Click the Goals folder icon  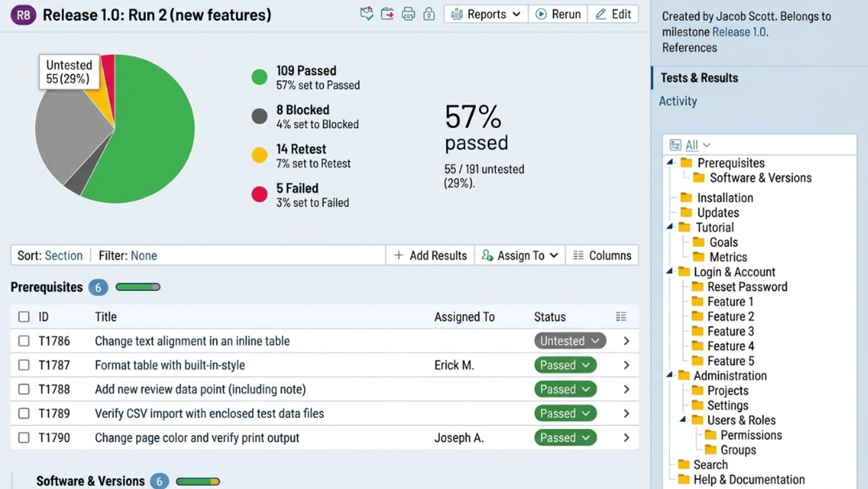tap(699, 242)
